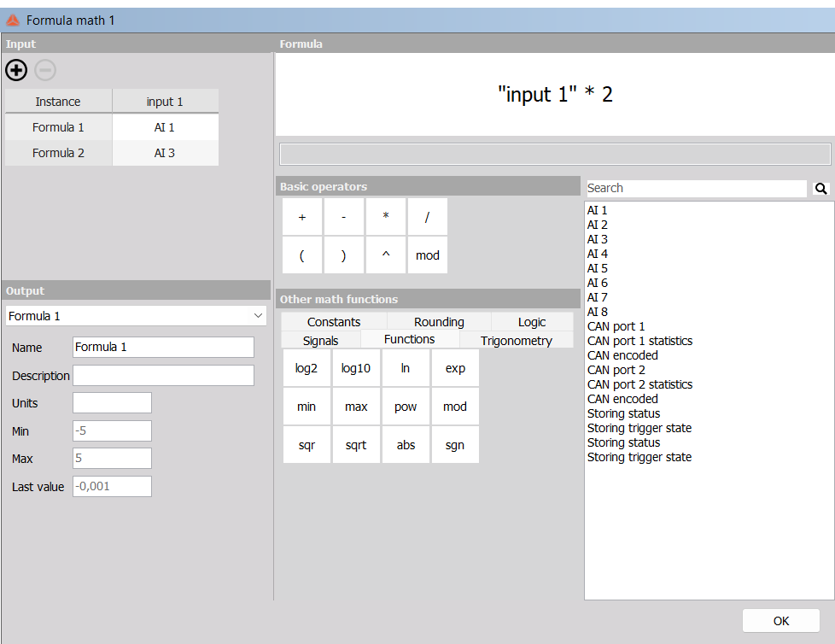Select the Functions tab
The width and height of the screenshot is (835, 644).
click(x=410, y=339)
